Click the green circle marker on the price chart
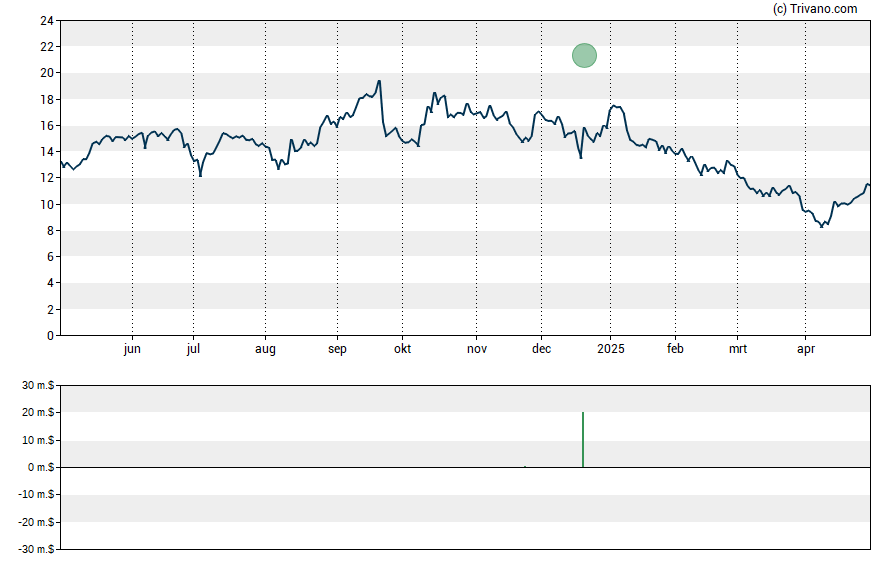 click(584, 55)
